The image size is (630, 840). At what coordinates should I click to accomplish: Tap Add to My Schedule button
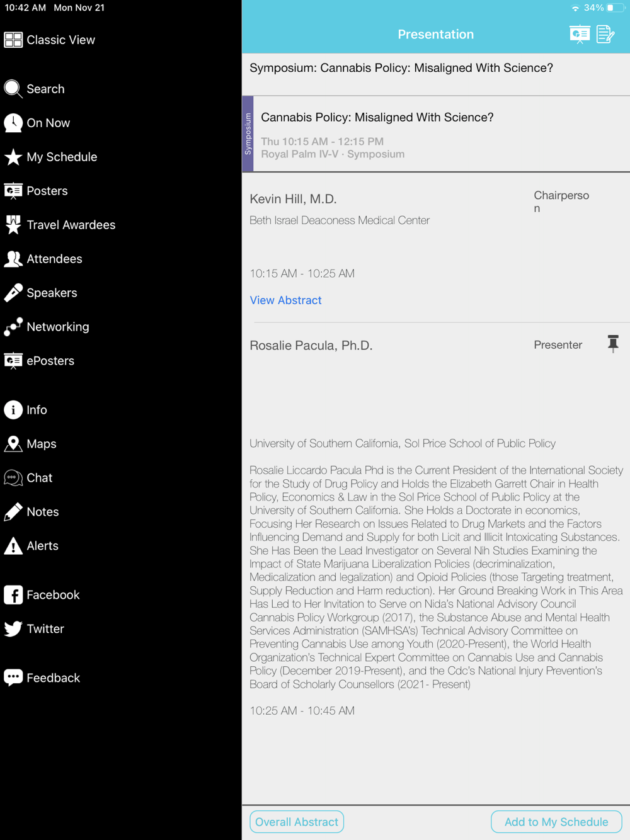pos(556,822)
